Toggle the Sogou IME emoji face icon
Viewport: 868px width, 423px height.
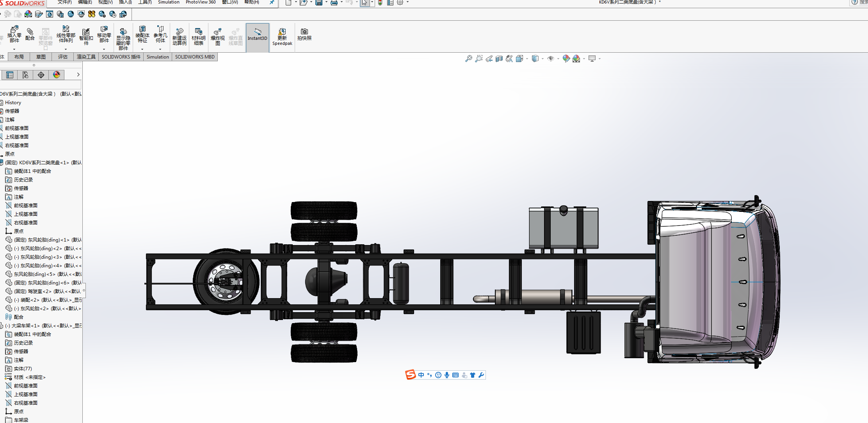[x=438, y=375]
